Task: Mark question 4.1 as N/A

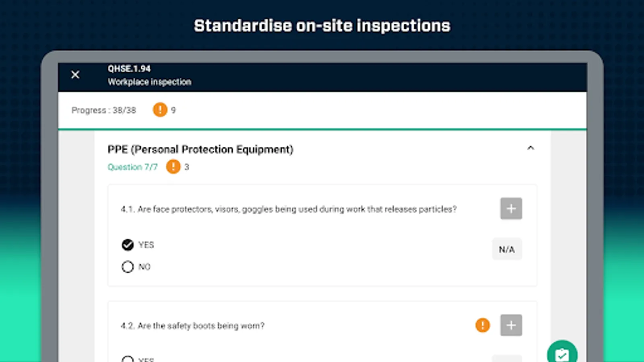Action: 507,249
